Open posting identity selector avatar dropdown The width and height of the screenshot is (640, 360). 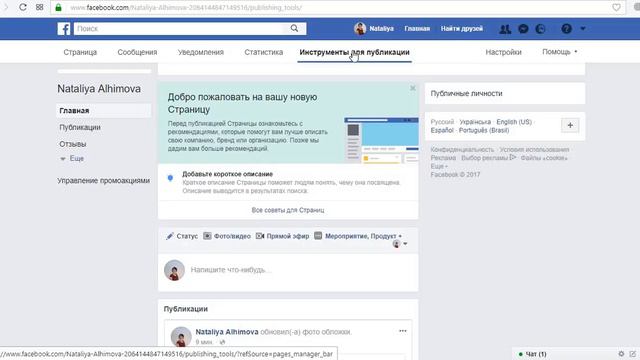tap(400, 244)
